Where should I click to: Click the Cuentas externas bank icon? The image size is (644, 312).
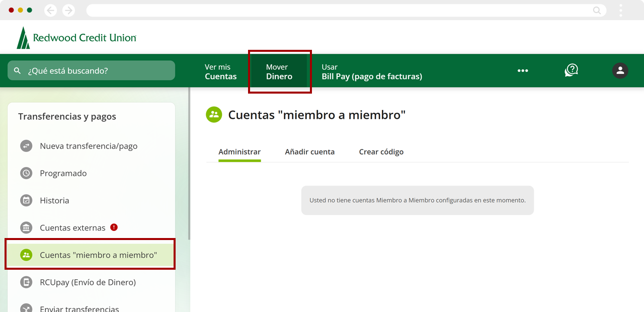click(x=26, y=228)
